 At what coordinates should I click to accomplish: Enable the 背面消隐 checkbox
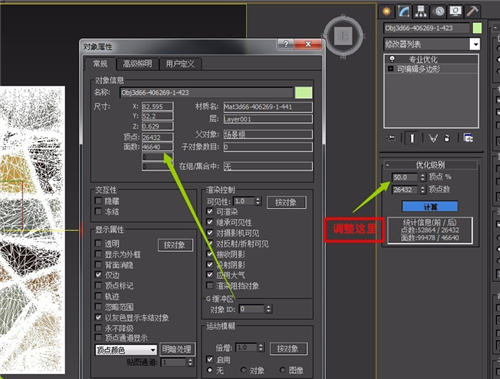(98, 265)
